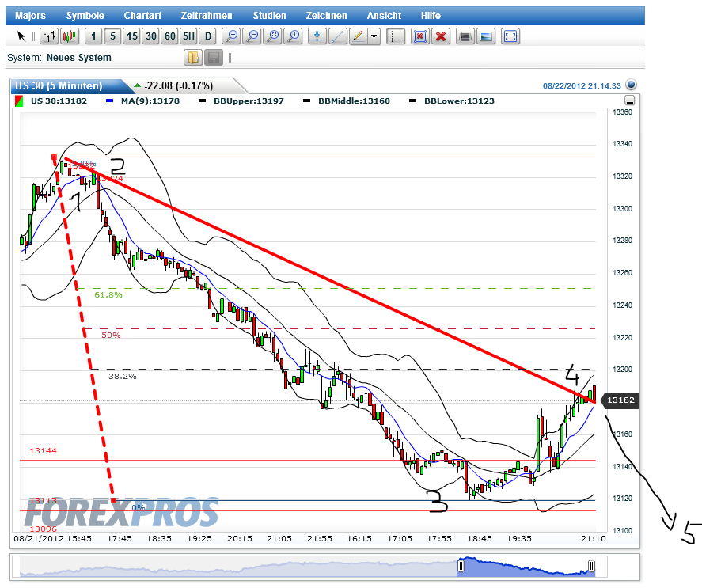Select the US 30 (5 Minuten) tab

59,85
